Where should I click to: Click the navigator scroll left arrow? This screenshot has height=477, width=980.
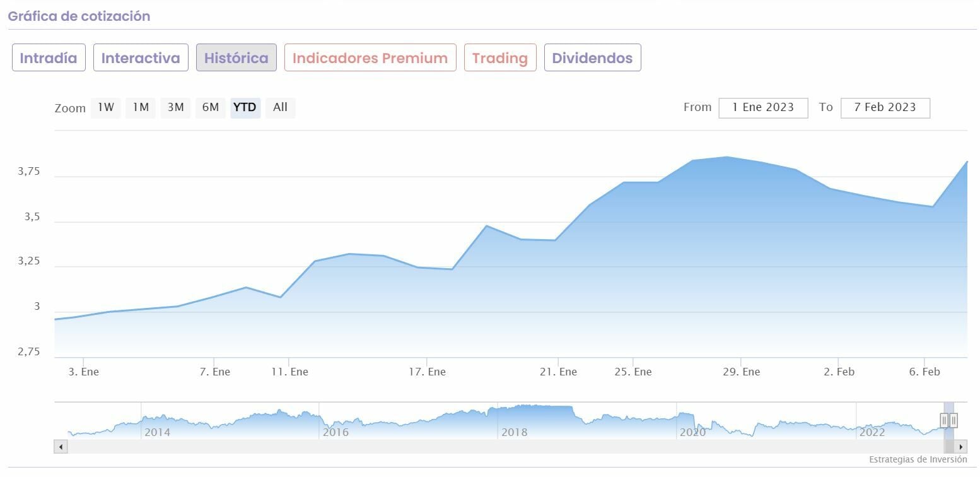(x=61, y=447)
